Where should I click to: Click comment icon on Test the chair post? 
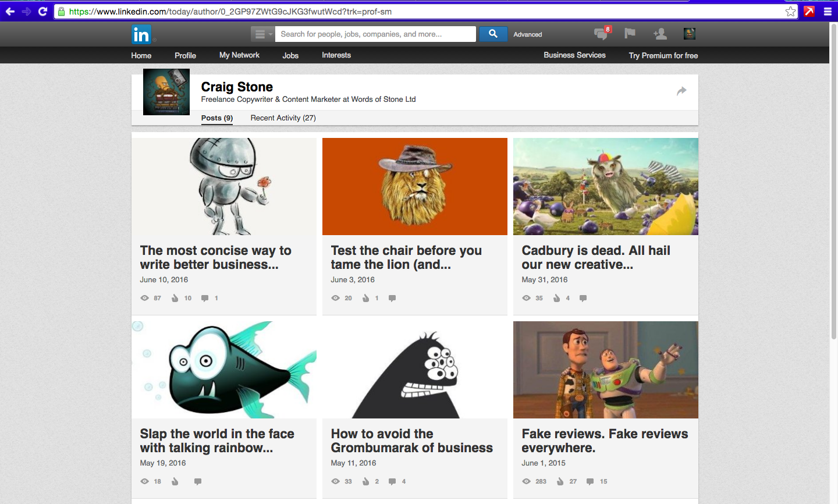pos(392,298)
